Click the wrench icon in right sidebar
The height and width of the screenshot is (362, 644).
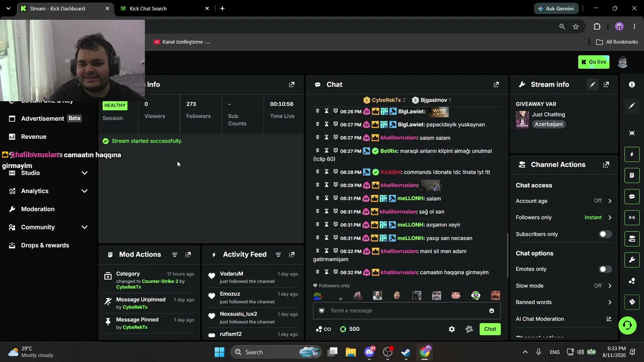632,260
